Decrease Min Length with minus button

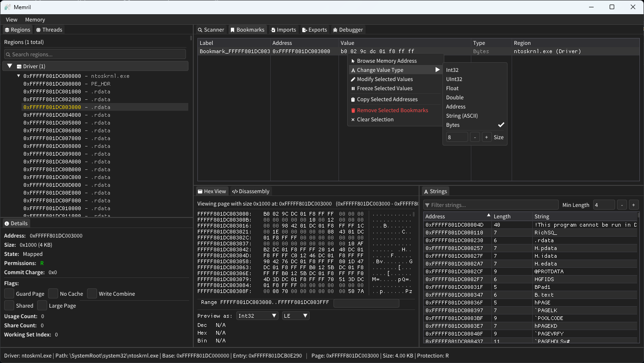tap(622, 205)
